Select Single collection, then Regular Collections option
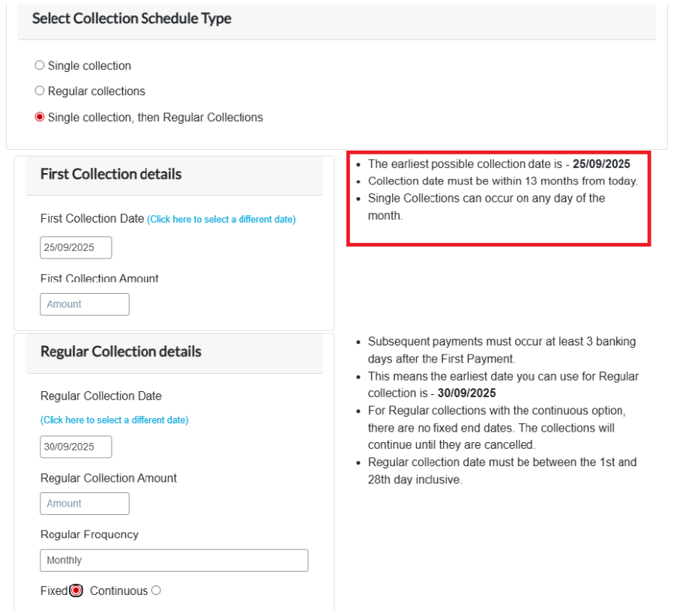The width and height of the screenshot is (677, 616). (x=40, y=118)
